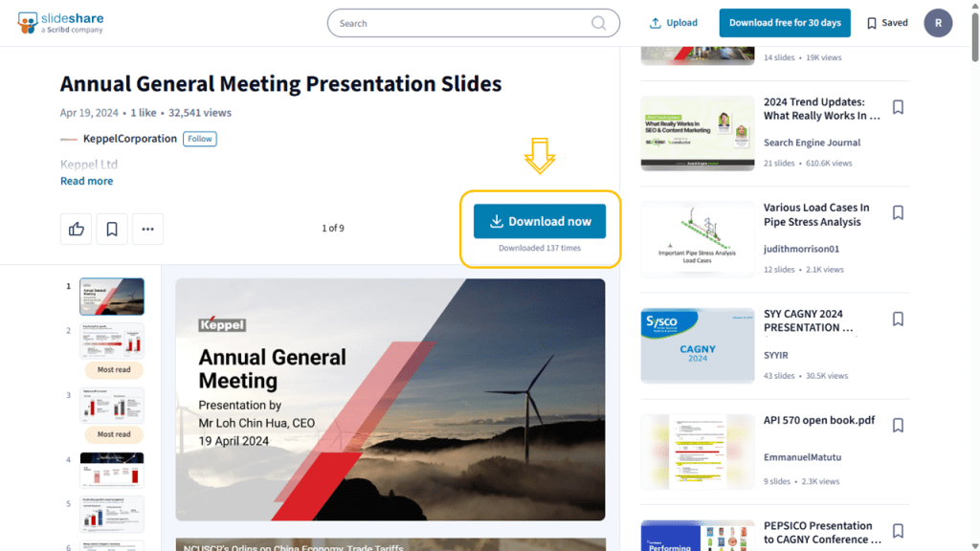Viewport: 980px width, 551px height.
Task: Follow KeppelCorporation
Action: (x=200, y=139)
